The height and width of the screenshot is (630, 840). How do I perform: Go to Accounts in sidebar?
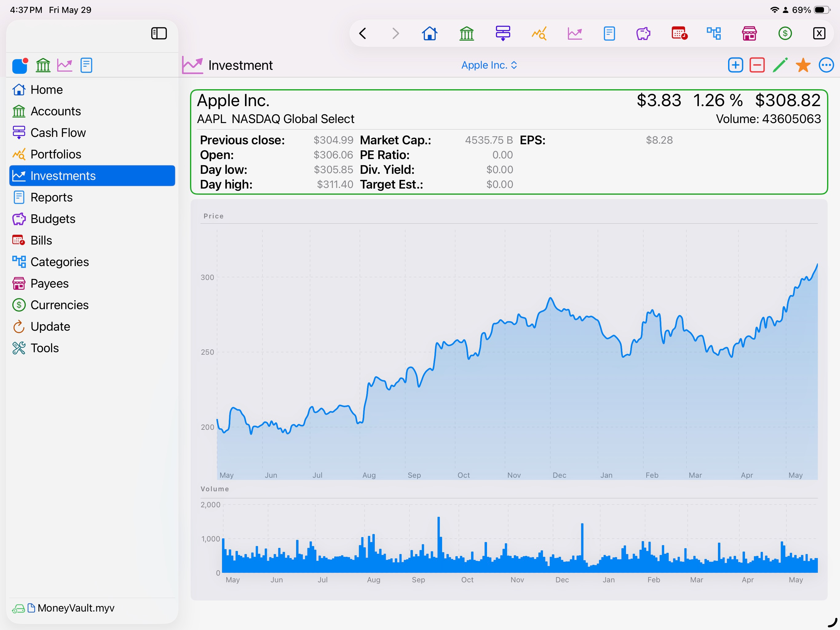pyautogui.click(x=92, y=111)
